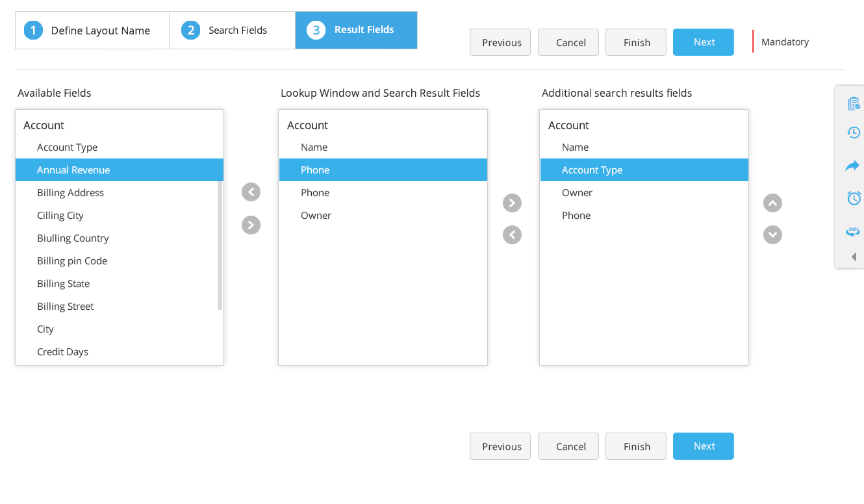Go to step 1 Define Layout Name
The height and width of the screenshot is (504, 864).
tap(92, 30)
